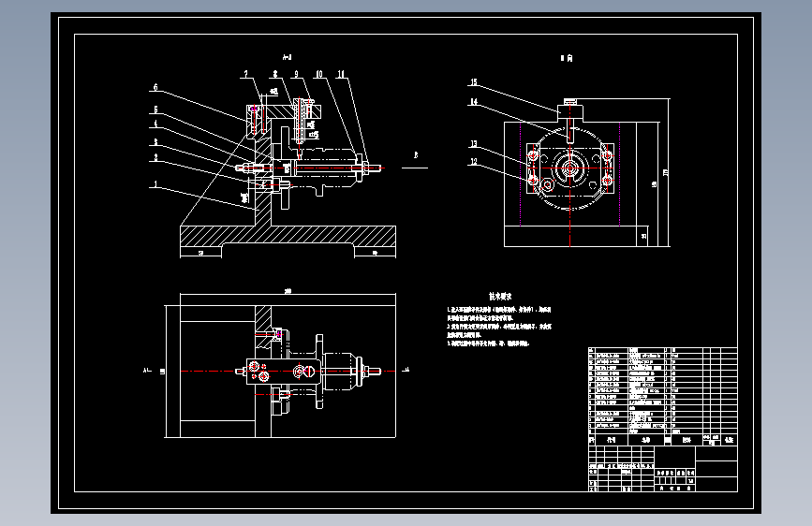Image resolution: width=812 pixels, height=526 pixels.
Task: Select part callout number 3 in the section view
Action: (x=155, y=142)
